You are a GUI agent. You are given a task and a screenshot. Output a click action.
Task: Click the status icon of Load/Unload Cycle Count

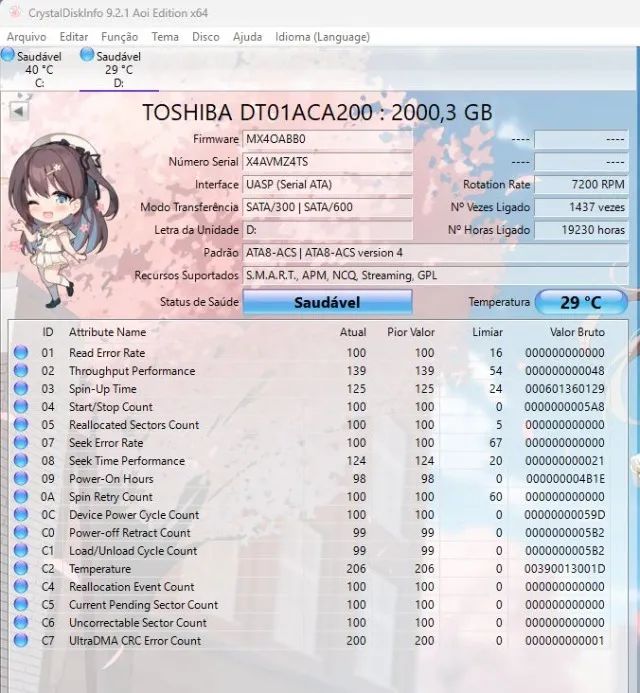pos(21,551)
